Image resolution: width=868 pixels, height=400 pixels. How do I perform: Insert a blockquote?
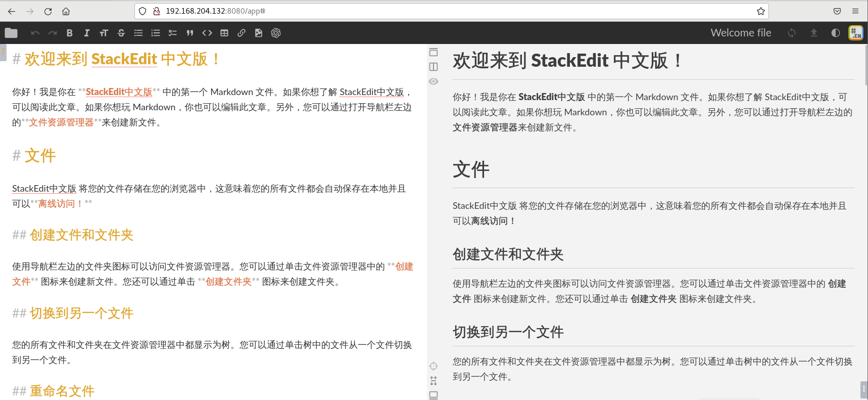pos(190,33)
